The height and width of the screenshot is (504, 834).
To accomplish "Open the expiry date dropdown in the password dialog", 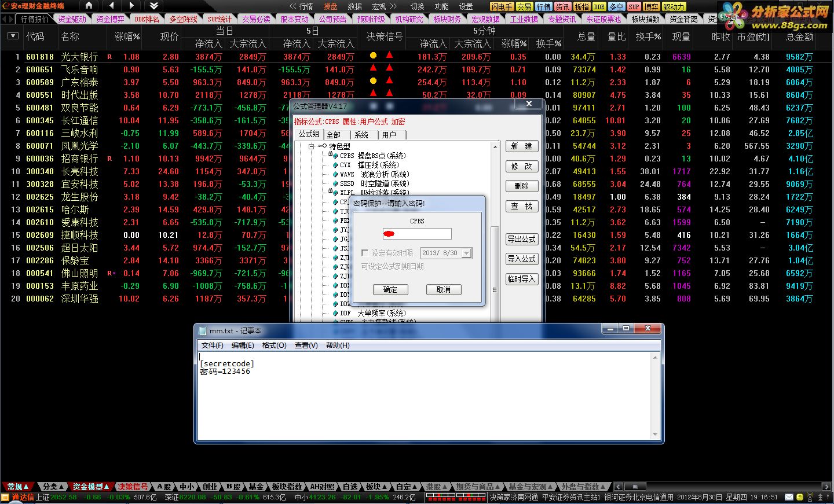I will pyautogui.click(x=467, y=253).
